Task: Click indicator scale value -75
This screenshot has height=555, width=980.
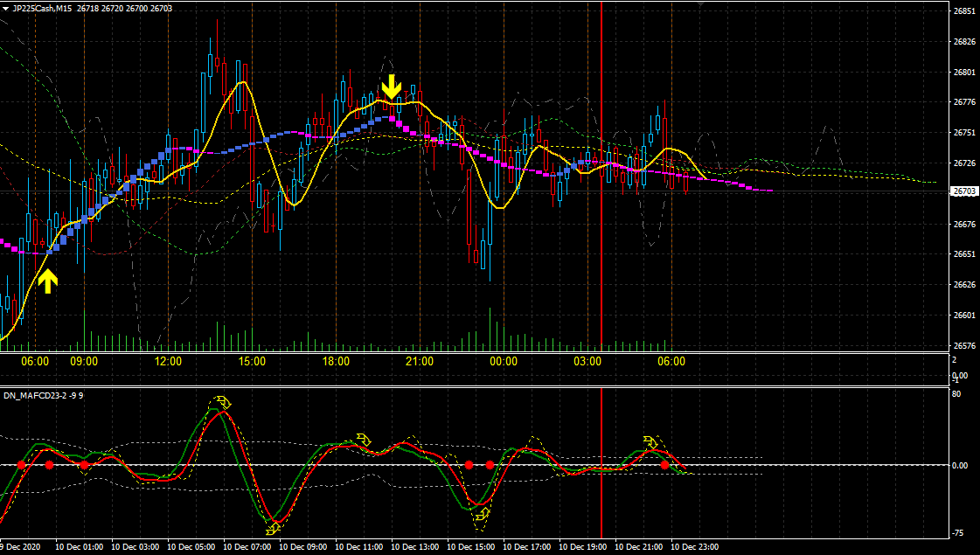Action: coord(958,533)
